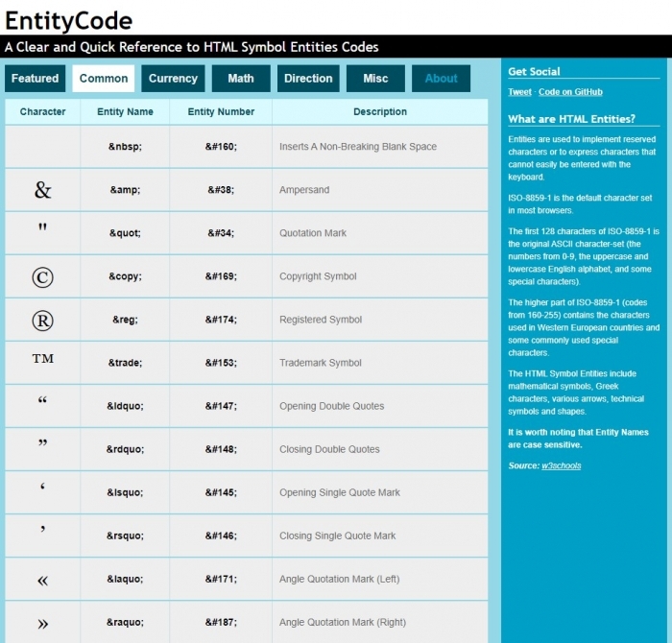
Task: Click the Entity Number column header
Action: click(221, 112)
